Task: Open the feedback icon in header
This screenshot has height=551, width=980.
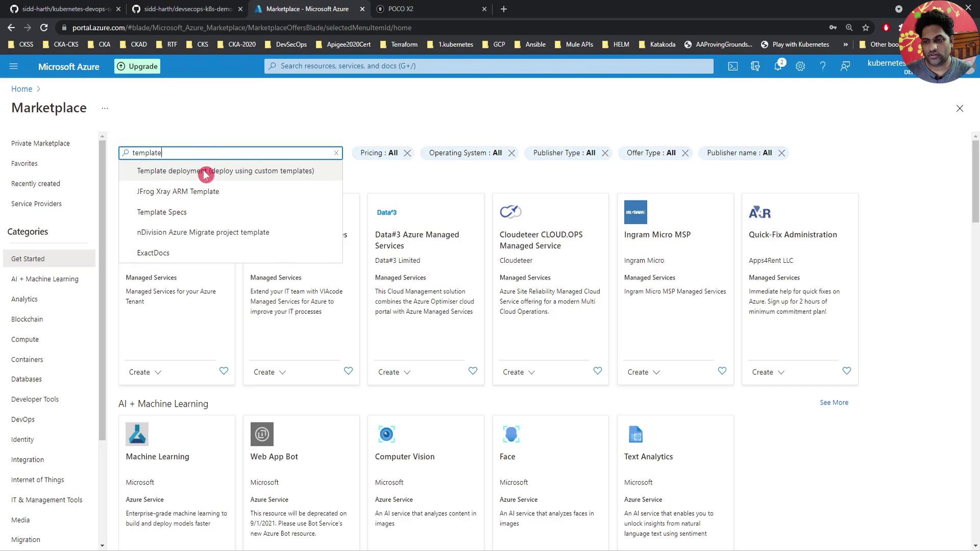Action: click(x=845, y=66)
